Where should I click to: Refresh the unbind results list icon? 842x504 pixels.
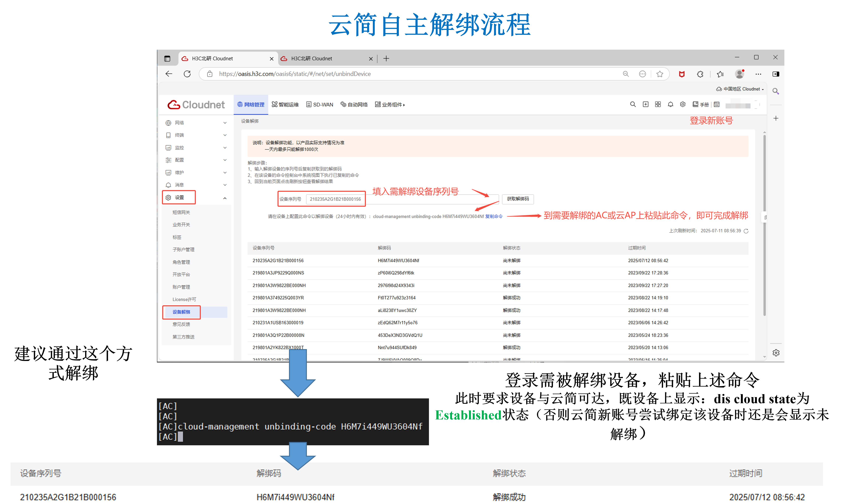click(746, 231)
